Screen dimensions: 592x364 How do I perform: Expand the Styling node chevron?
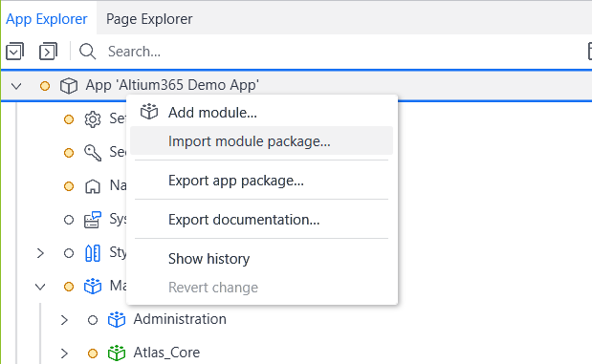[x=40, y=253]
